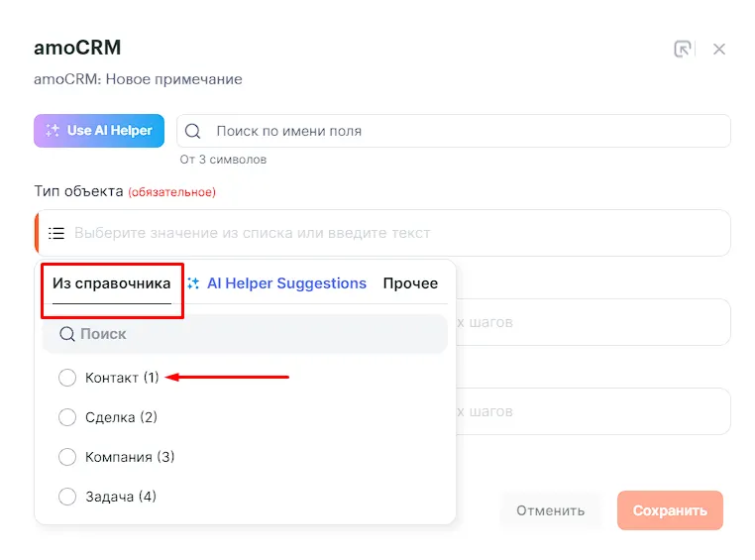Screen dimensions: 755x560
Task: Click the Use AI Helper button
Action: (x=99, y=131)
